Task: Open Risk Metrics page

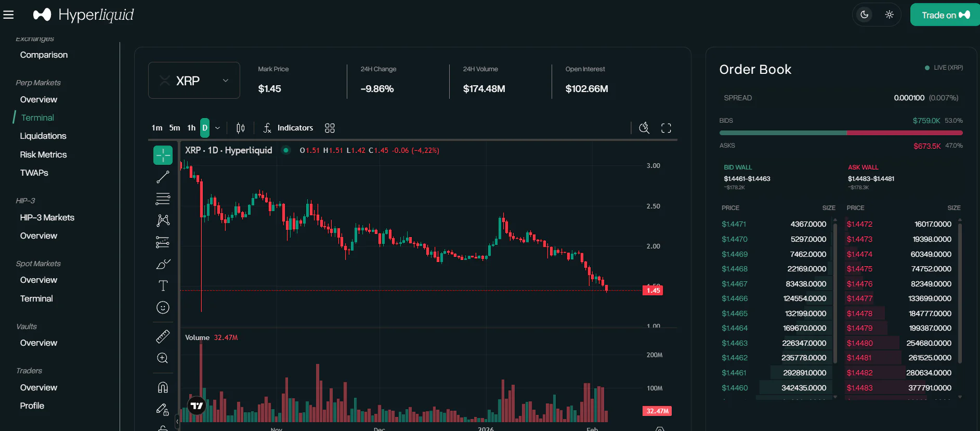Action: (x=43, y=154)
